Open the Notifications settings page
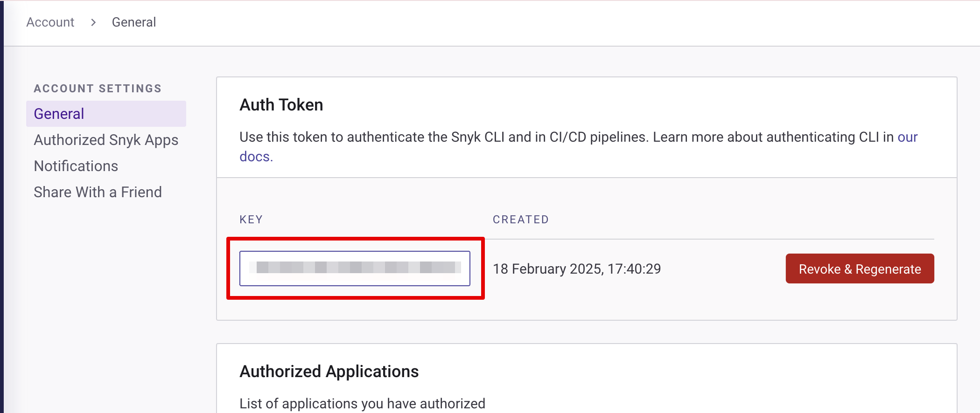 coord(76,166)
